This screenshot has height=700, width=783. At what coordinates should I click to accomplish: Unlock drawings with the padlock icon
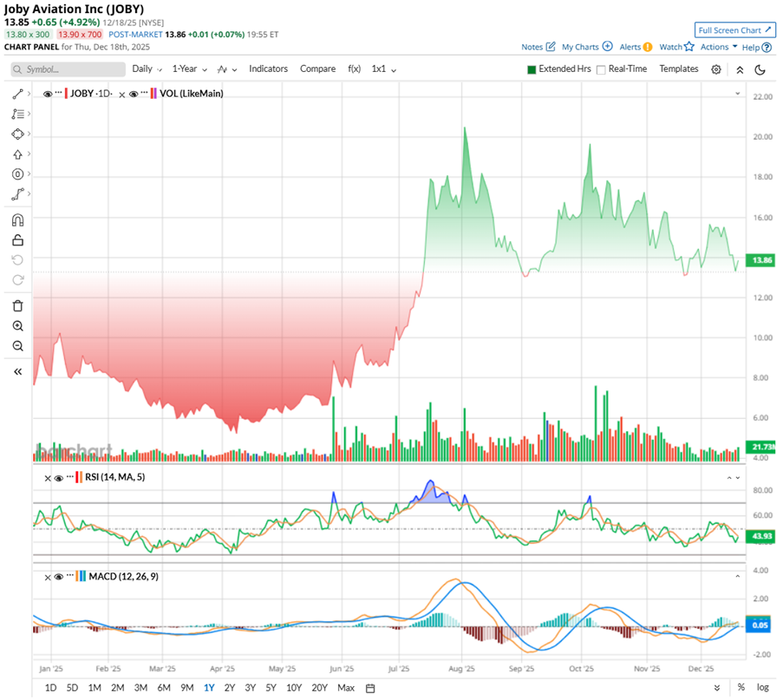click(x=17, y=240)
